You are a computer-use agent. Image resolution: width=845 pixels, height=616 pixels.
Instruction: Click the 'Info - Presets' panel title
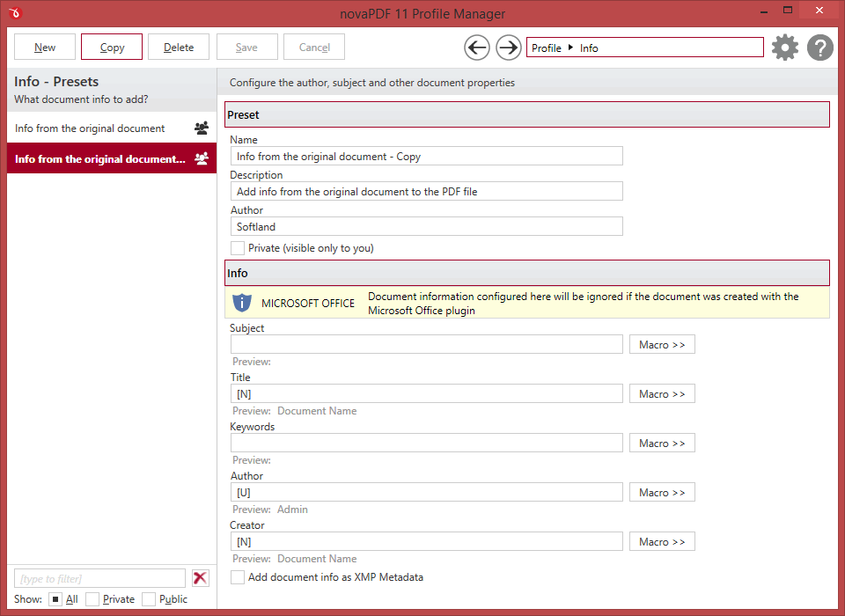[x=56, y=81]
